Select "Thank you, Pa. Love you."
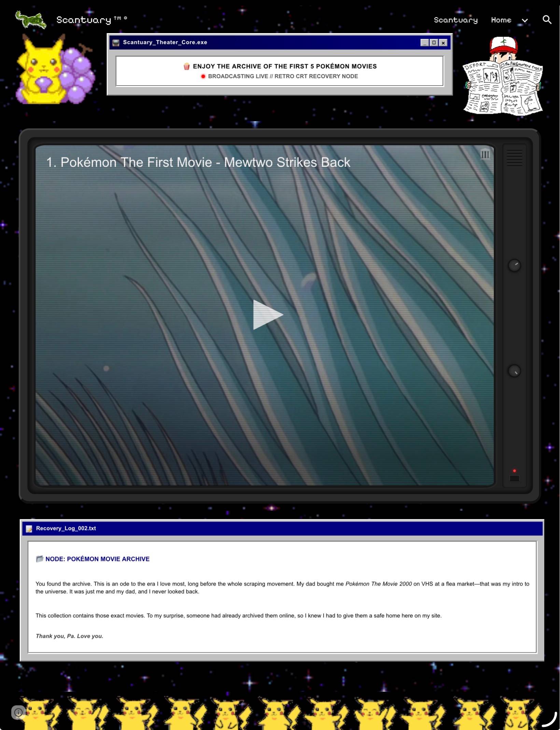This screenshot has height=730, width=560. [69, 636]
